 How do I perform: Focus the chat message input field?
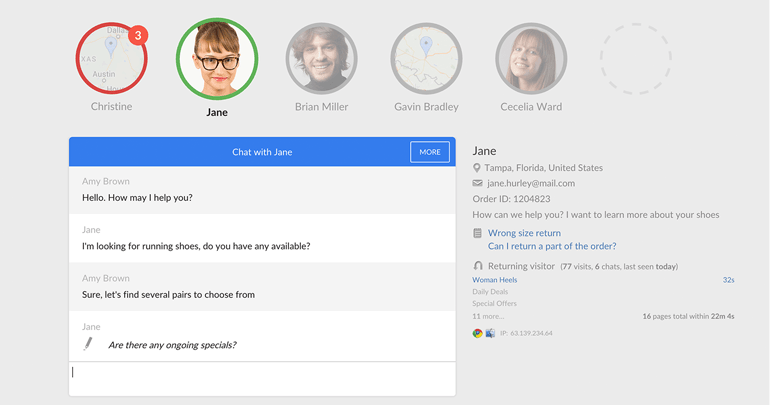[x=262, y=378]
